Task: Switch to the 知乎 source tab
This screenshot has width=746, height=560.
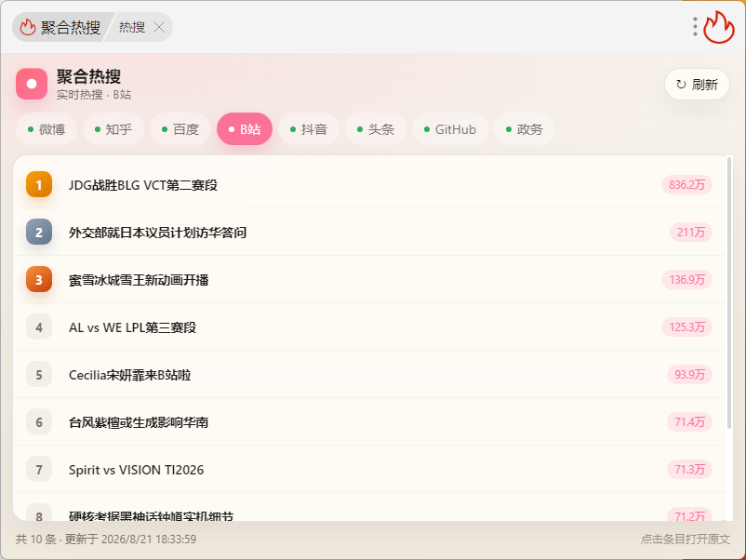Action: (x=113, y=129)
